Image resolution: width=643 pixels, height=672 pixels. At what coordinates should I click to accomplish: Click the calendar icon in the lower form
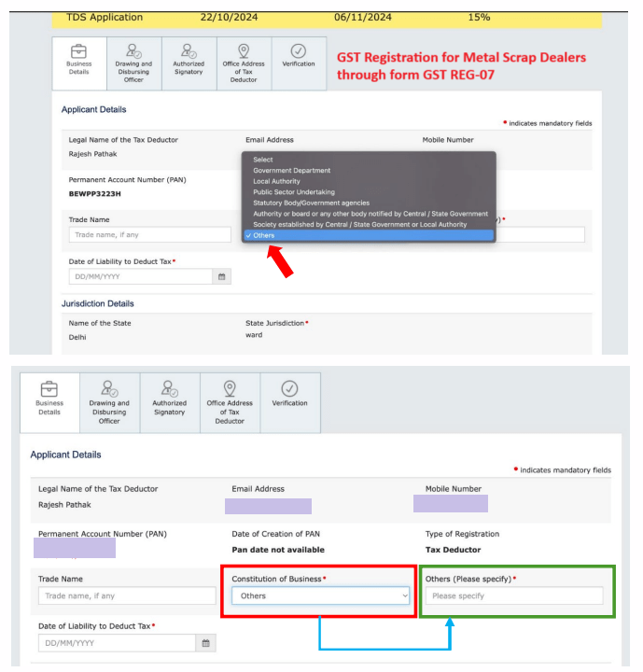click(205, 643)
